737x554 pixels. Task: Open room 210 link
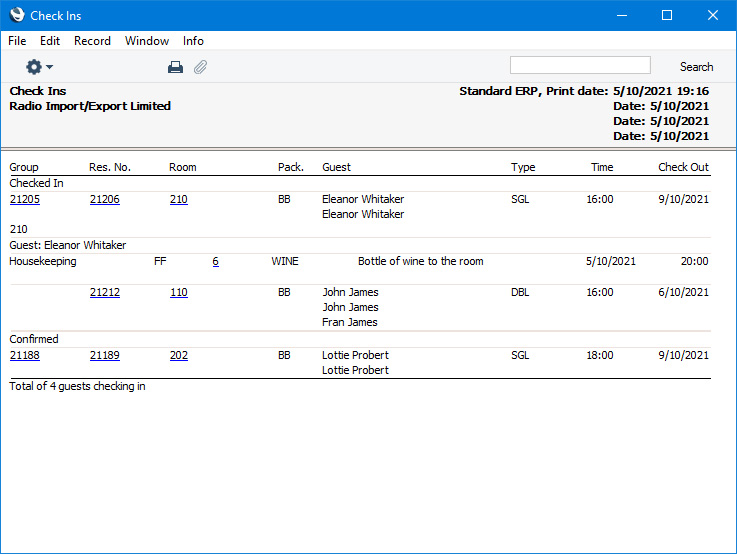point(178,199)
